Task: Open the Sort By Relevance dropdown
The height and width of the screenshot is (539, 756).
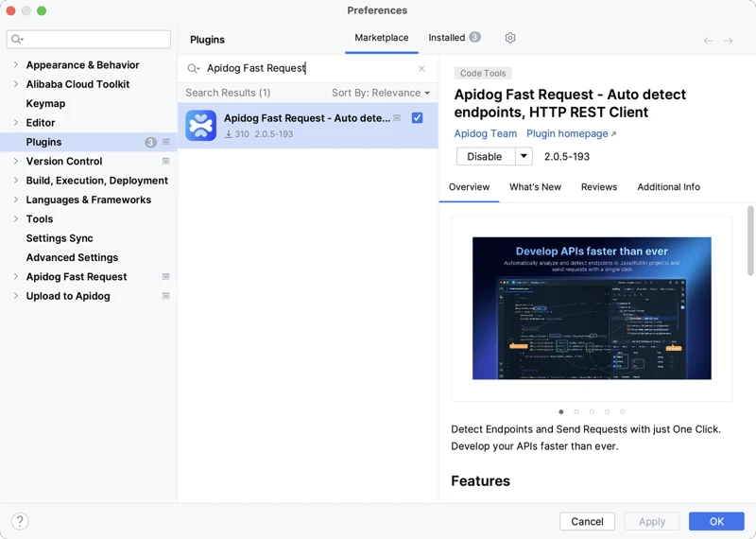Action: (x=381, y=93)
